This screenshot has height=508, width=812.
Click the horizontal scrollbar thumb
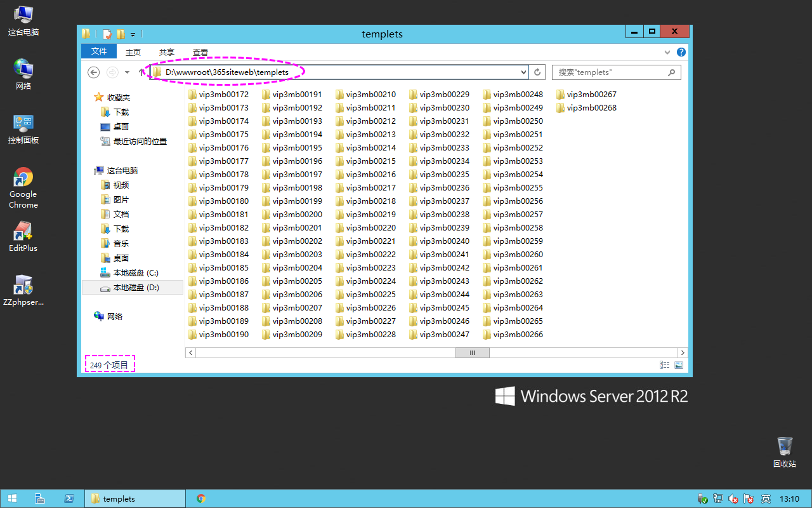[x=472, y=352]
